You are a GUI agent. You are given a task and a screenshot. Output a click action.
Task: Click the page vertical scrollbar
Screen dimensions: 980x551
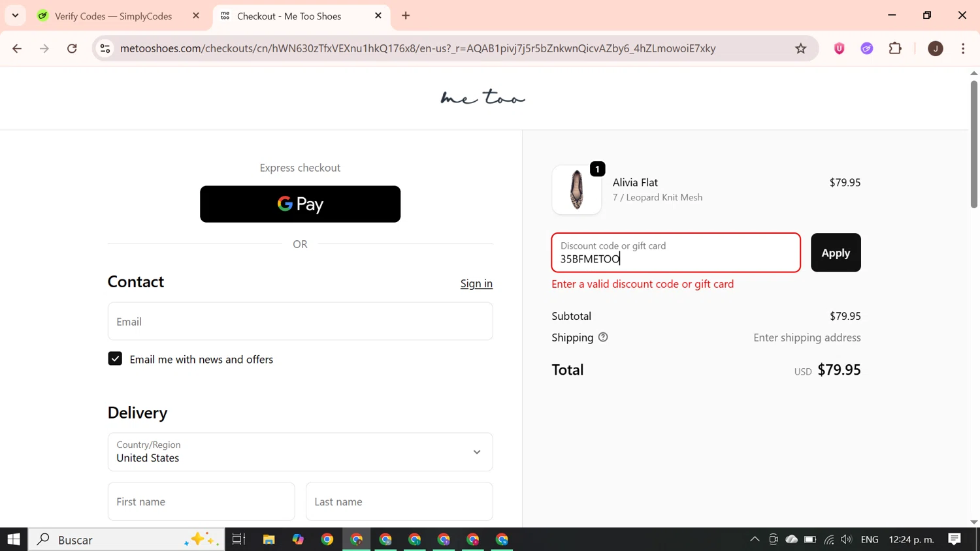973,144
